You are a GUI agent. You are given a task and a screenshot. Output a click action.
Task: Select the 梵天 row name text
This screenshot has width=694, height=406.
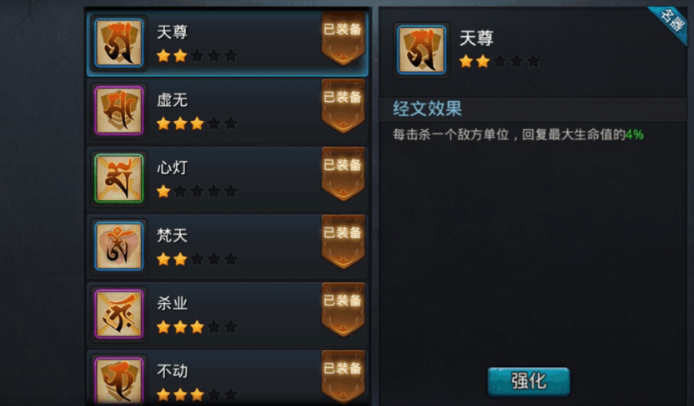tap(172, 236)
